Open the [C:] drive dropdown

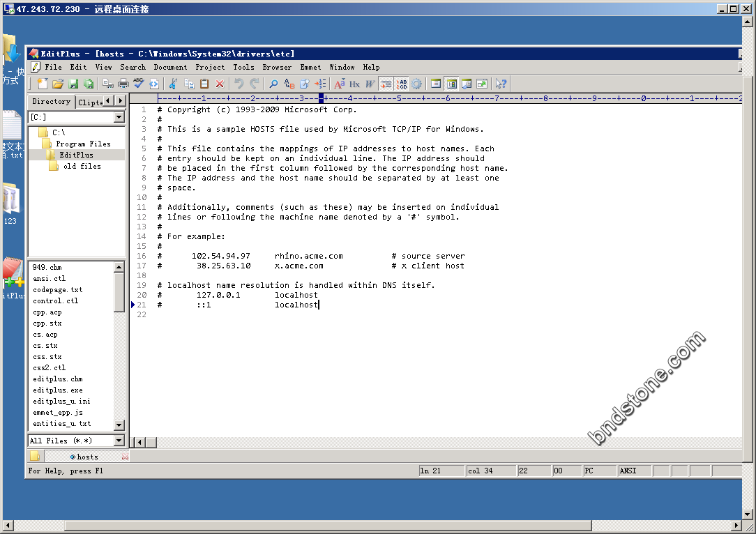[119, 117]
